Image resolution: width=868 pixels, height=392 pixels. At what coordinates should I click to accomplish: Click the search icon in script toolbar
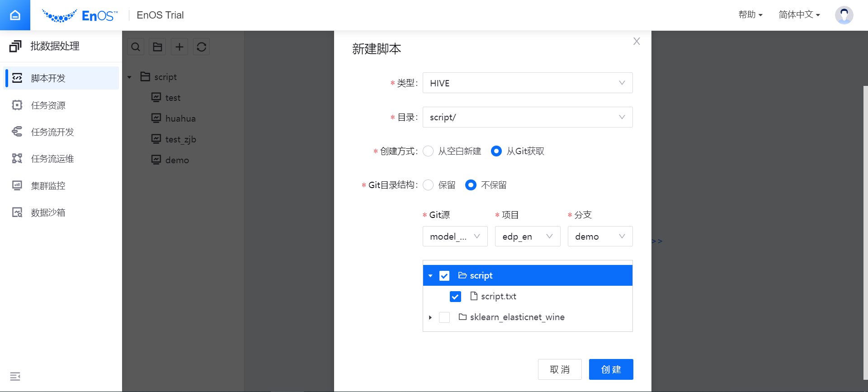coord(136,47)
